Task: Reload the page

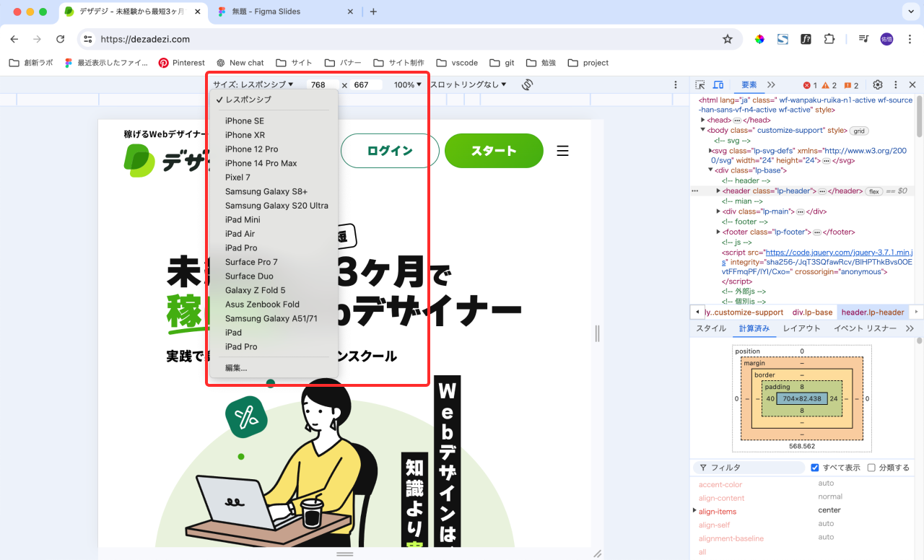Action: point(61,39)
